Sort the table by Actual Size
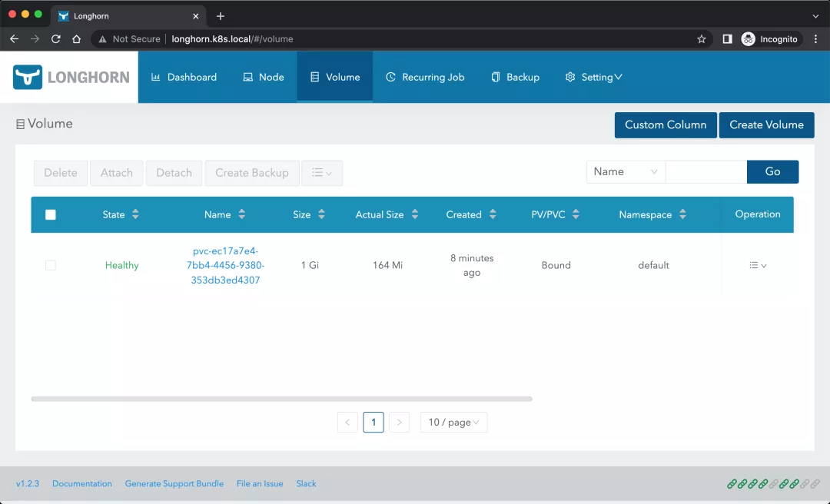This screenshot has width=830, height=504. point(415,215)
